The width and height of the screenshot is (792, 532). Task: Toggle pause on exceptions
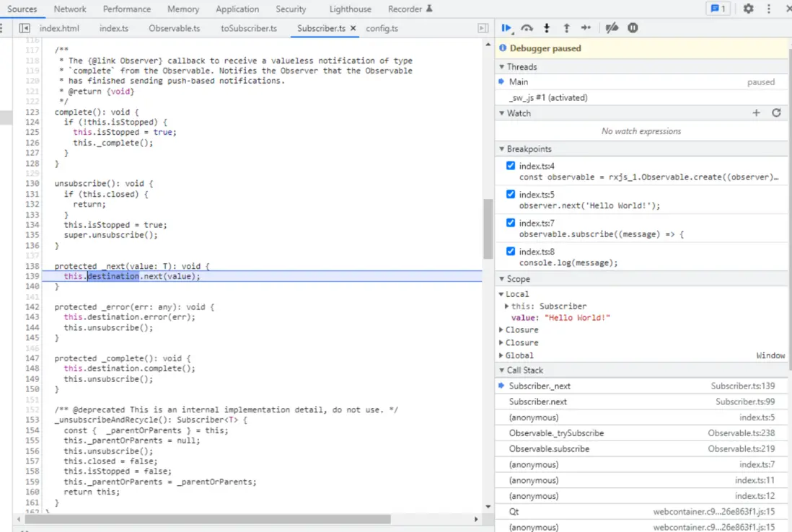click(x=633, y=28)
